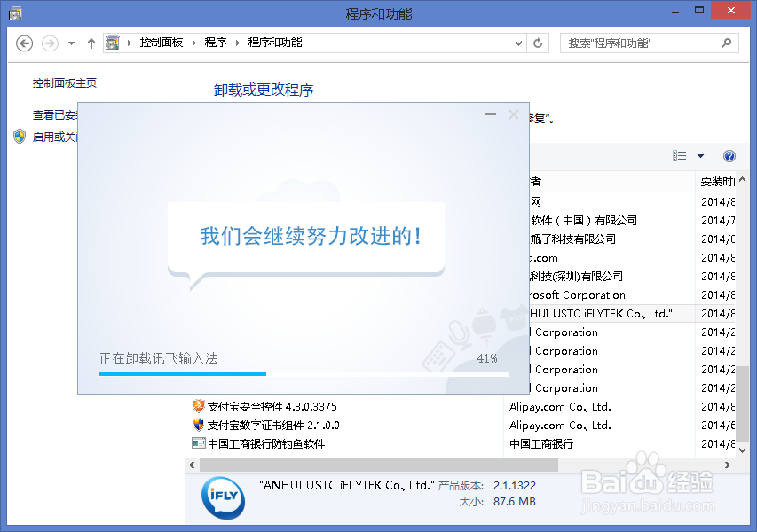Refresh the page using the refresh icon
This screenshot has width=757, height=532.
[538, 43]
